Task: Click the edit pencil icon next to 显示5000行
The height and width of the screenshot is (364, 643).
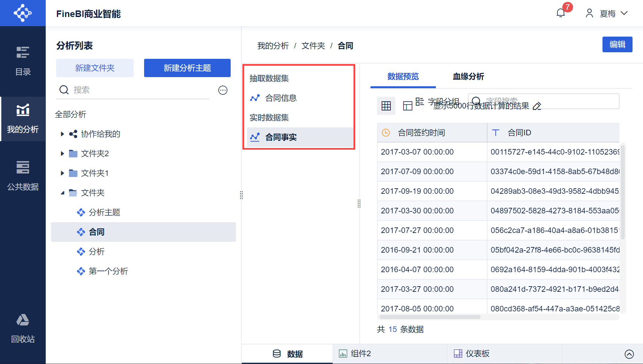Action: tap(537, 106)
